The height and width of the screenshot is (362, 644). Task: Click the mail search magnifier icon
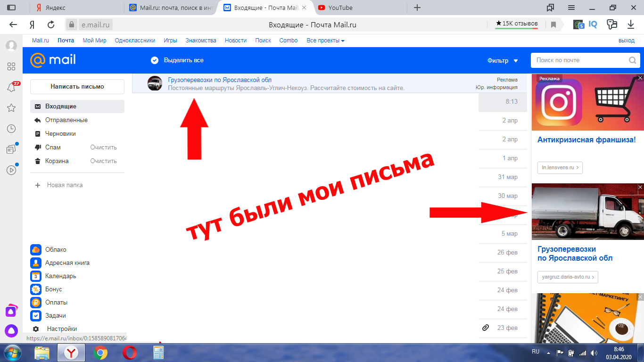632,60
